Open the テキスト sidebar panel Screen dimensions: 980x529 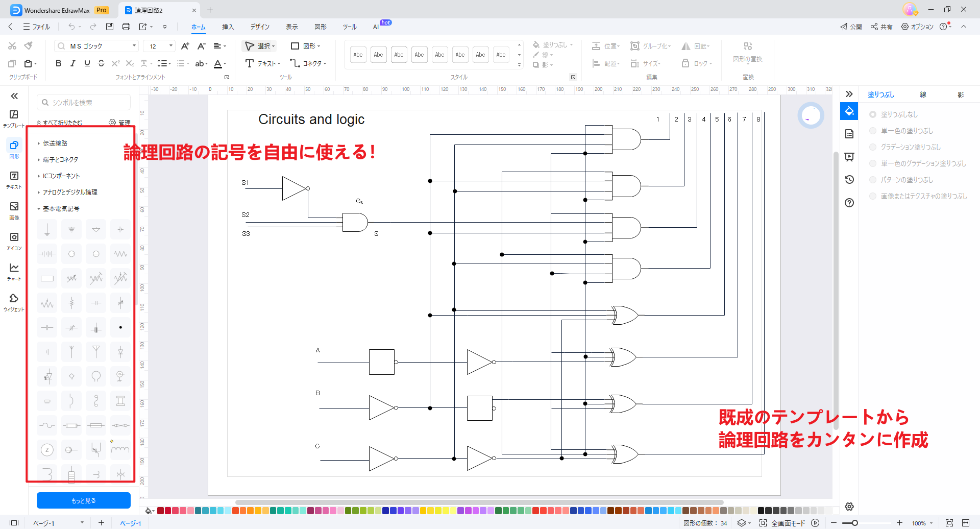14,180
